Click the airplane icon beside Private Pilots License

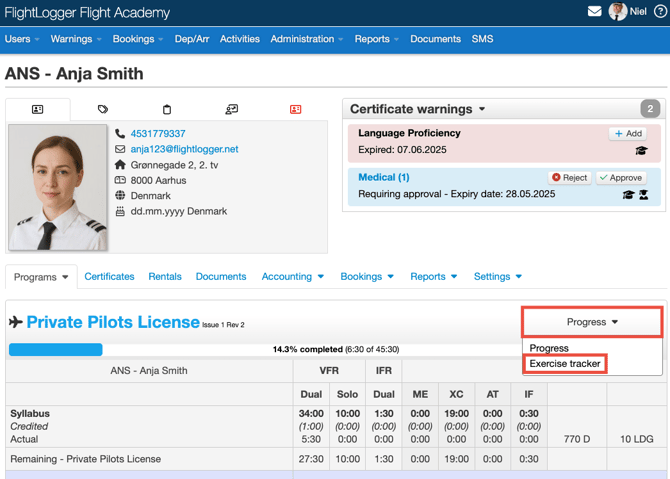click(x=15, y=322)
